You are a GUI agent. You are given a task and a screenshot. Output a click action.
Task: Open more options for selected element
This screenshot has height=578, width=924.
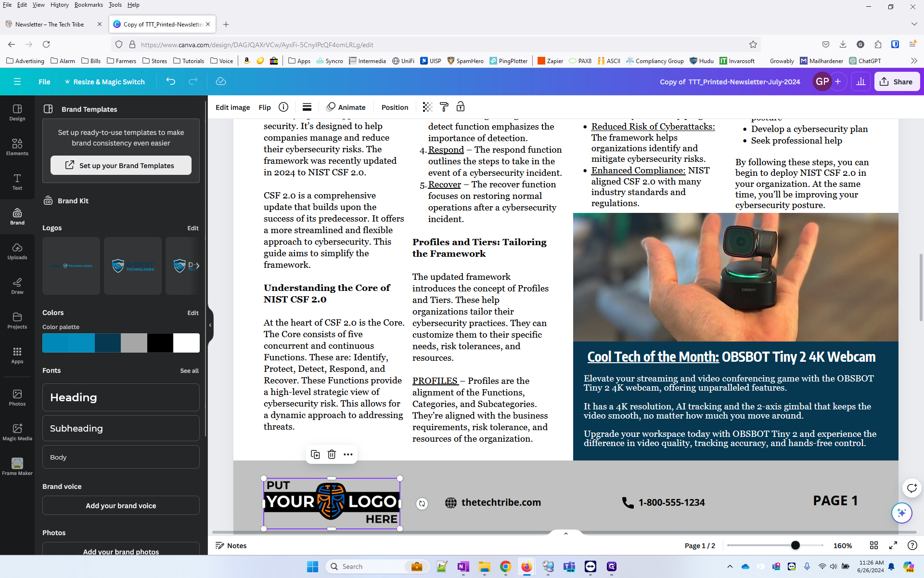click(x=348, y=454)
